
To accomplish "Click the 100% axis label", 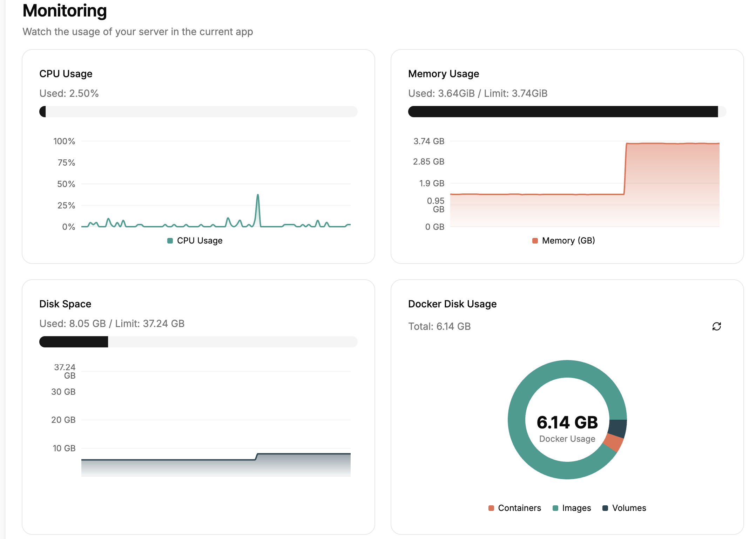I will [64, 141].
